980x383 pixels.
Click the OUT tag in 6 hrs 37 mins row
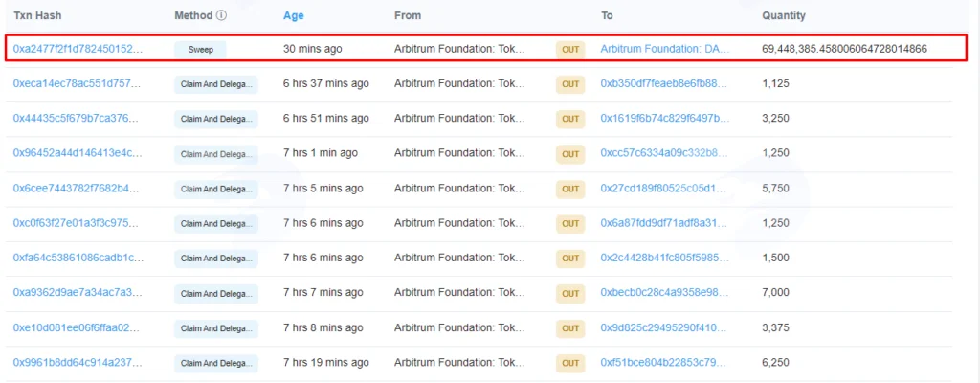click(570, 84)
